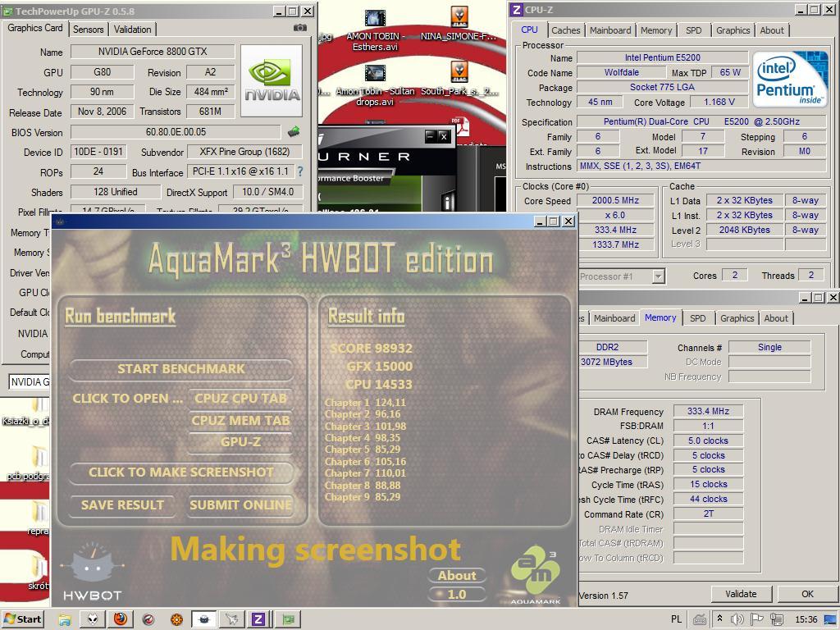840x630 pixels.
Task: Click the SCORE 98932 result text
Action: [372, 349]
